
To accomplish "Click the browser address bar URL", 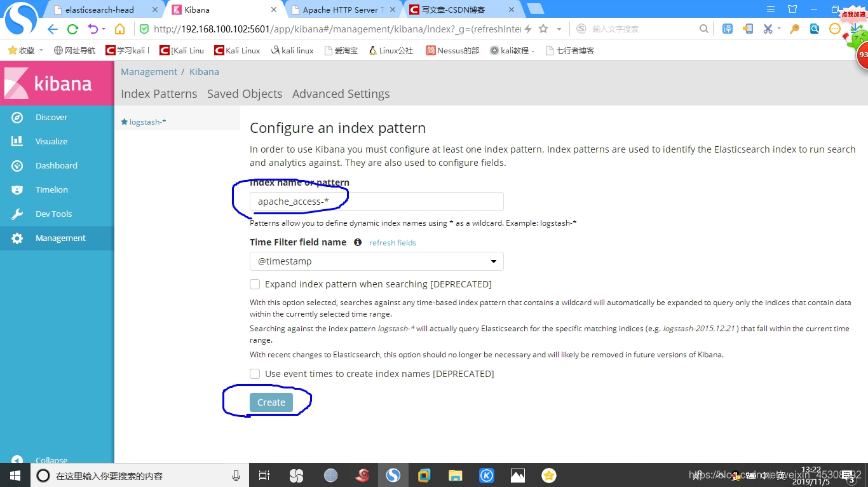I will [337, 29].
